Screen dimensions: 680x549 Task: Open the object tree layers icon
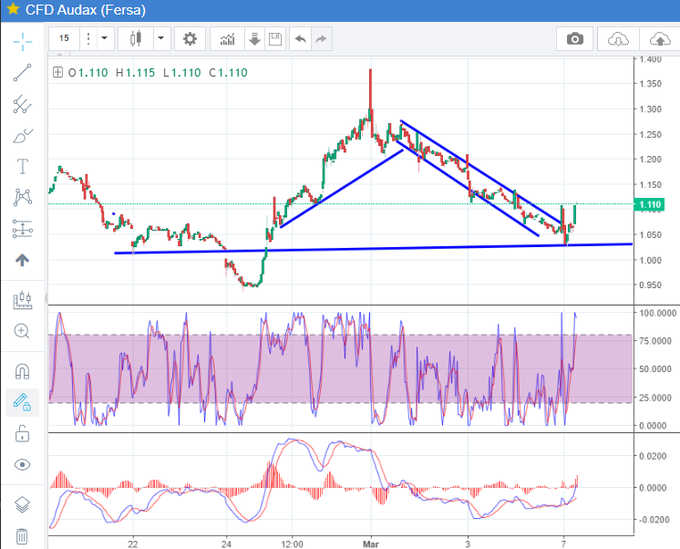(22, 505)
